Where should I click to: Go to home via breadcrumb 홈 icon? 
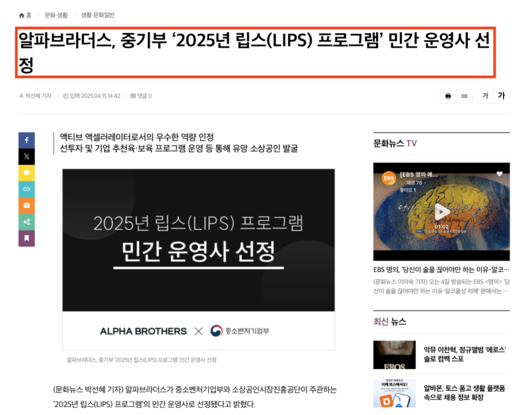coord(25,15)
